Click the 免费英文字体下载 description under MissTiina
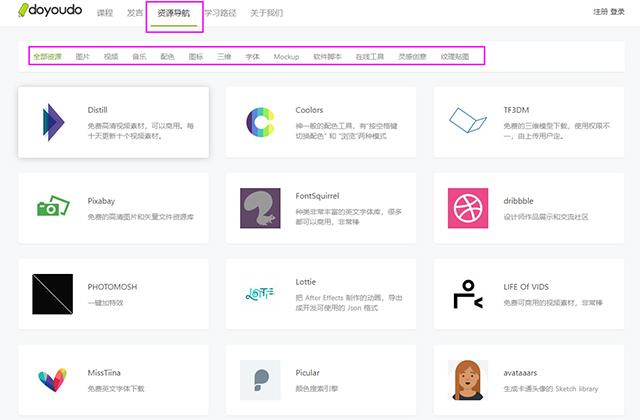The image size is (640, 420). (116, 389)
